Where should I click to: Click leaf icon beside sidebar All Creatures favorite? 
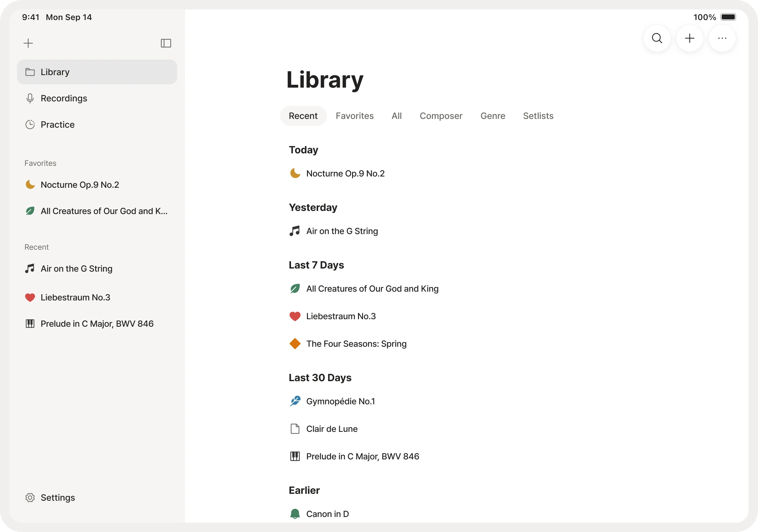pyautogui.click(x=30, y=211)
